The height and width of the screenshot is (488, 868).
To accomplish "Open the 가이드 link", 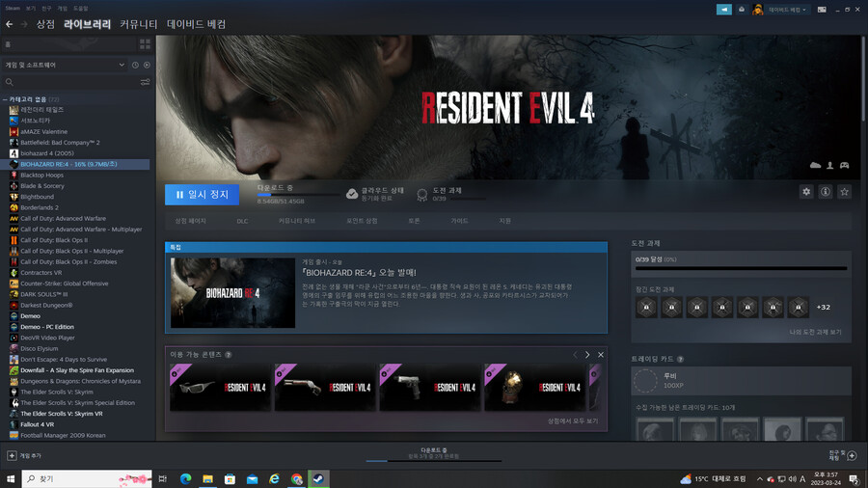I will pos(459,221).
